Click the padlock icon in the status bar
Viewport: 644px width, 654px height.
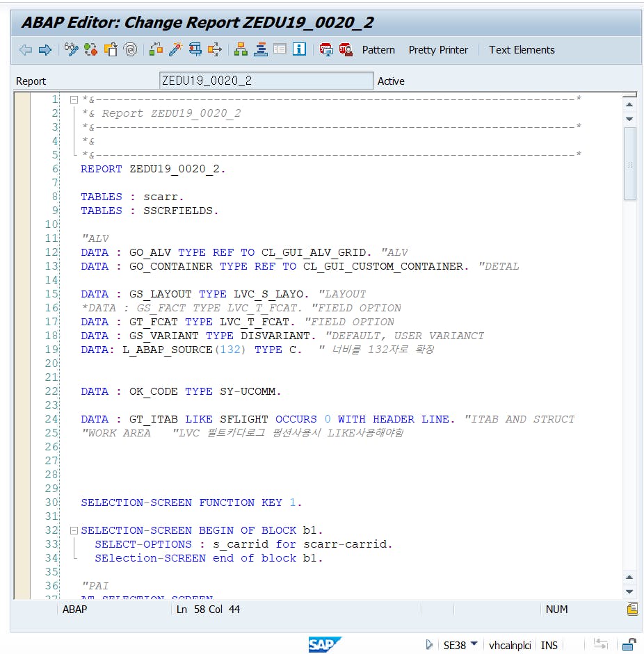point(629,644)
